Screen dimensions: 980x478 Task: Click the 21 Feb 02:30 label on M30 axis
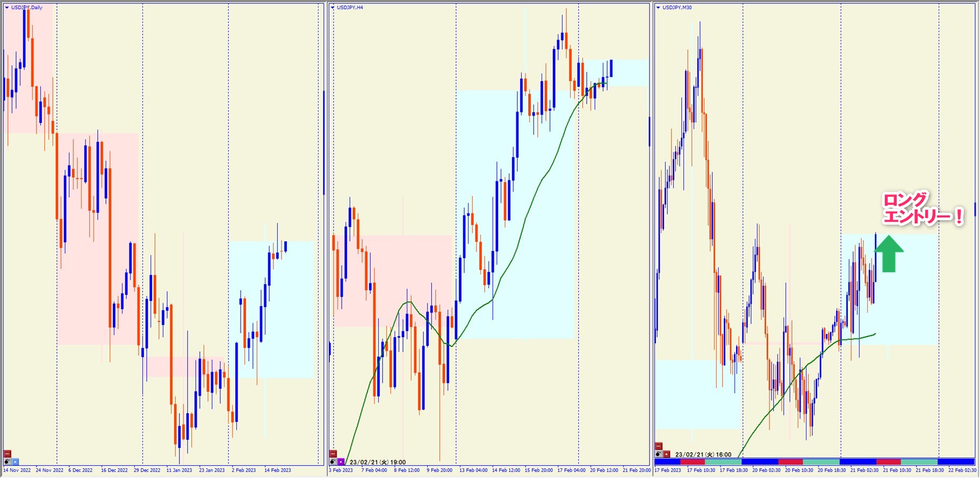click(864, 470)
